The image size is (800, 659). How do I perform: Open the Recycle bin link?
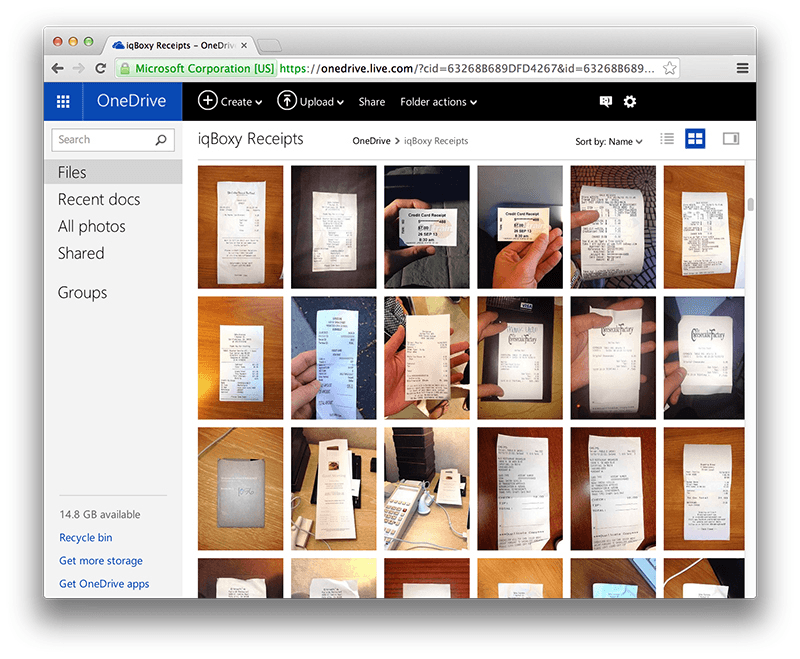(85, 537)
